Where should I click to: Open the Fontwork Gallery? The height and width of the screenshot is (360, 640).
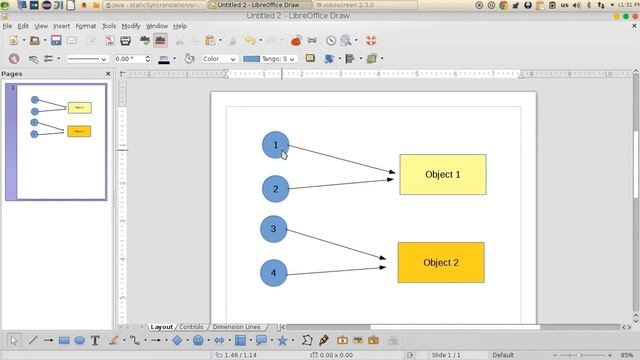point(342,340)
